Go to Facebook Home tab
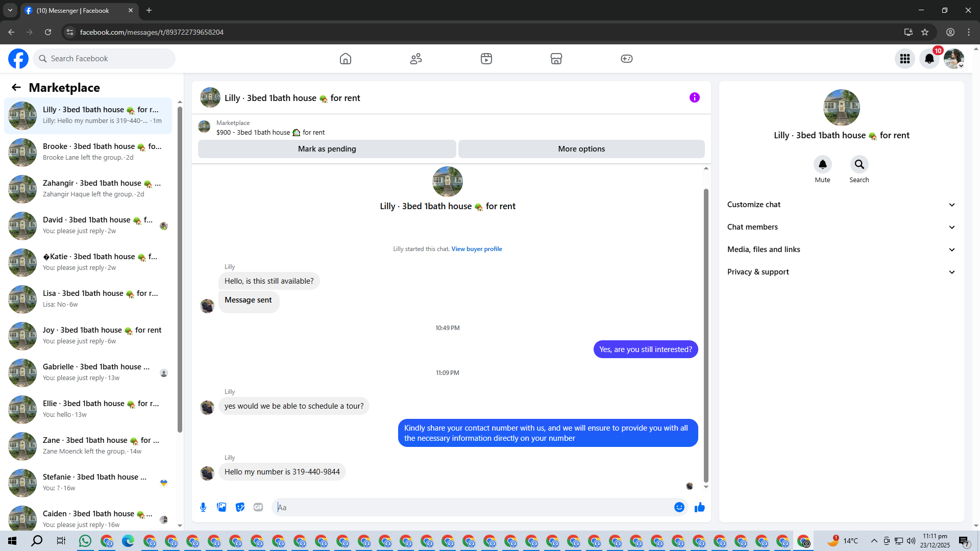980x551 pixels. 346,59
